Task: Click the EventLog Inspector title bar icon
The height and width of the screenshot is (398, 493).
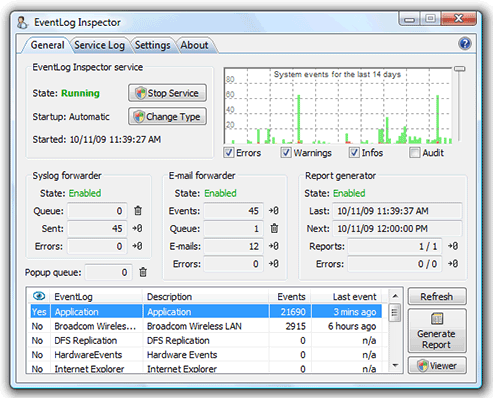Action: click(22, 23)
